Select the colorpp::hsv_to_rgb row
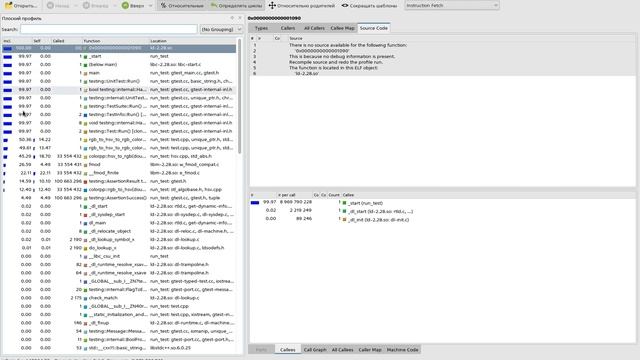 119,156
